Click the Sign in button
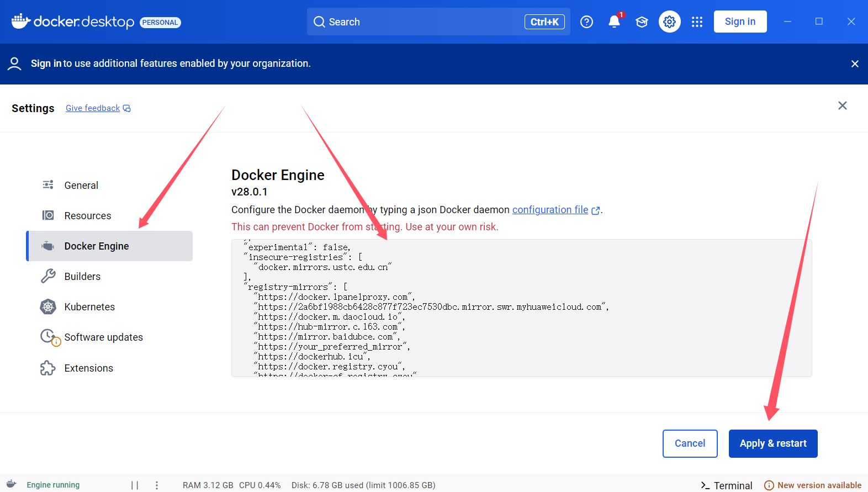This screenshot has height=492, width=868. tap(740, 22)
